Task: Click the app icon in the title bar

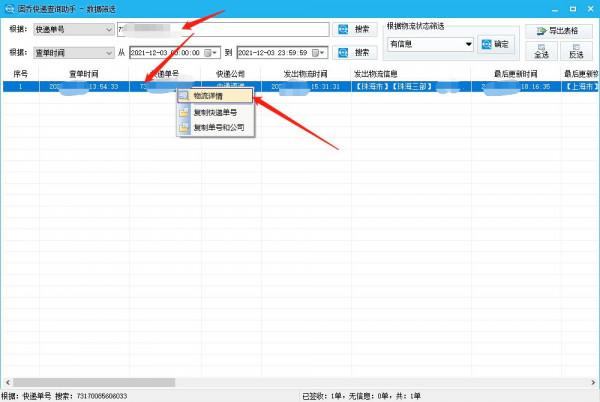Action: pyautogui.click(x=8, y=8)
